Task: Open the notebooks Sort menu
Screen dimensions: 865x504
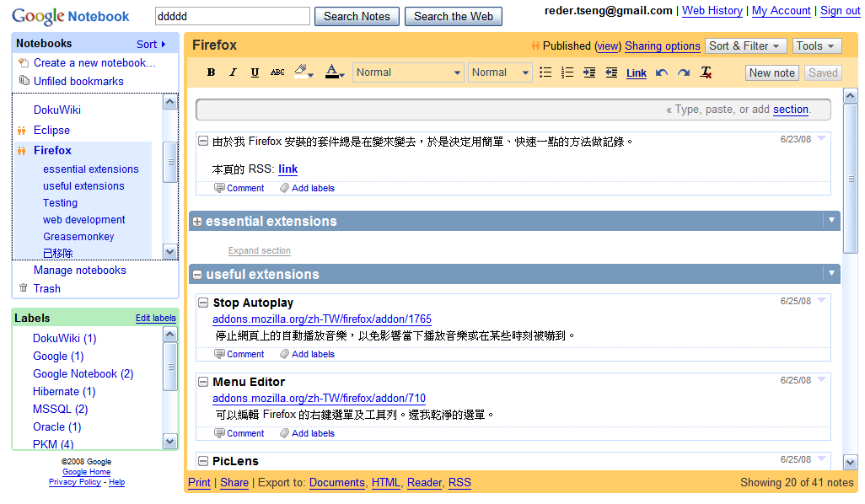Action: [x=151, y=44]
